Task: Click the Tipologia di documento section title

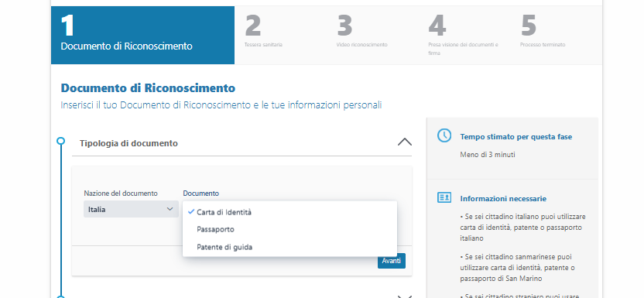Action: [x=128, y=143]
